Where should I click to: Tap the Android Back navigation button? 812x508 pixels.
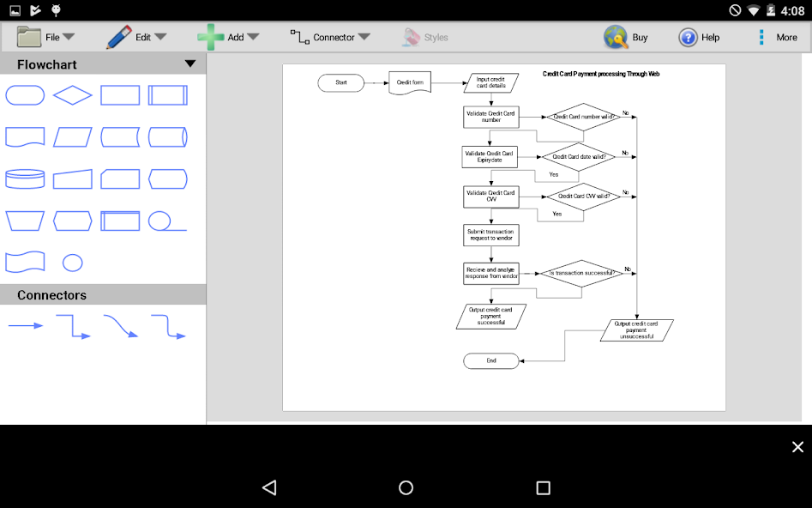(268, 487)
